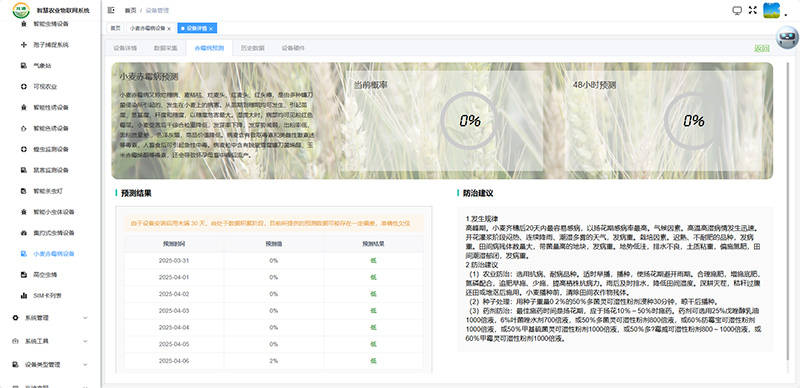Select the 2025-04-01 table row date
800x388 pixels.
[173, 277]
